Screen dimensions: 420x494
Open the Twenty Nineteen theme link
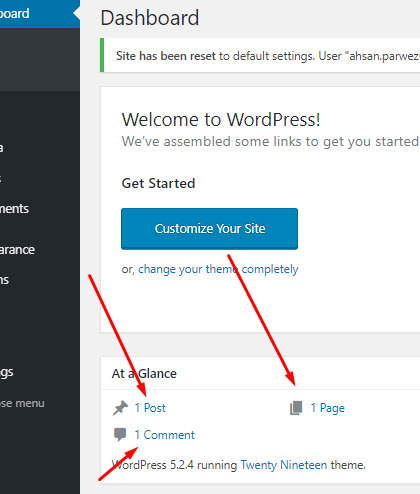pyautogui.click(x=284, y=465)
